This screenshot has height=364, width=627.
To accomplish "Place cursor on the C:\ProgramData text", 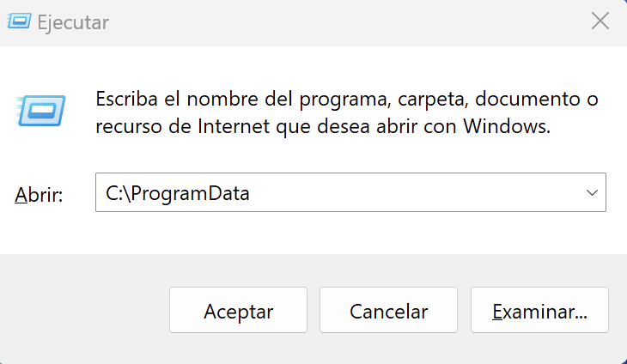I will (x=178, y=193).
